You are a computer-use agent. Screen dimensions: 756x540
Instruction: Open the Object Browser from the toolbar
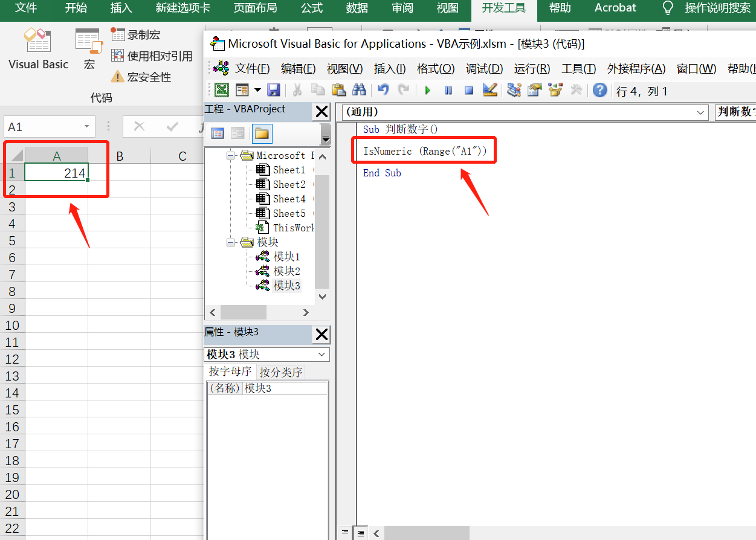tap(555, 90)
